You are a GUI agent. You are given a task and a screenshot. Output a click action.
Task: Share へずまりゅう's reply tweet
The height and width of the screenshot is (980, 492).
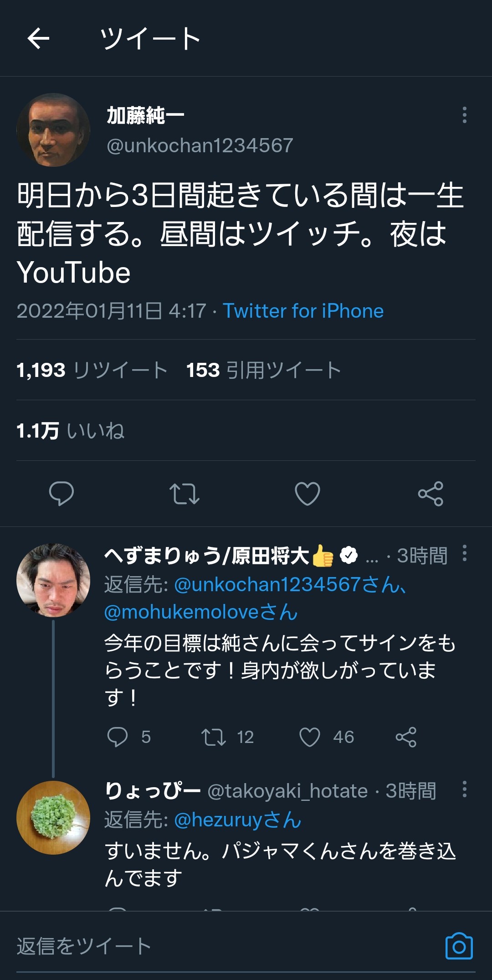tap(406, 737)
